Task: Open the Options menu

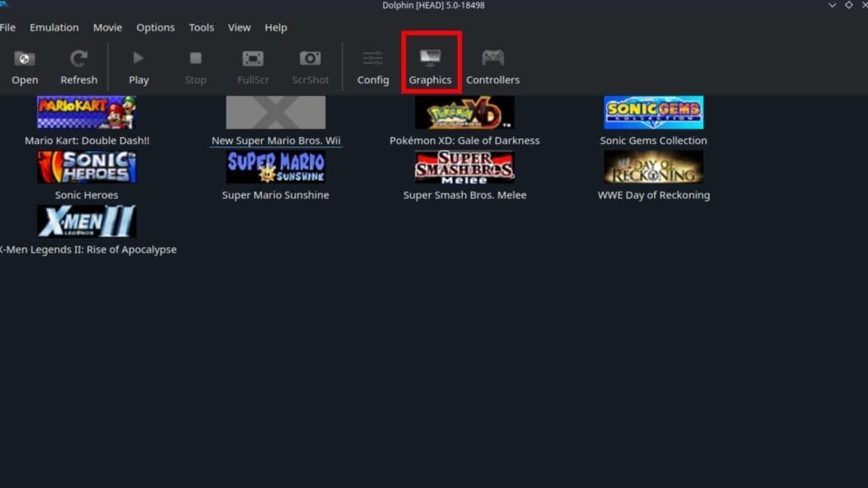Action: [156, 27]
